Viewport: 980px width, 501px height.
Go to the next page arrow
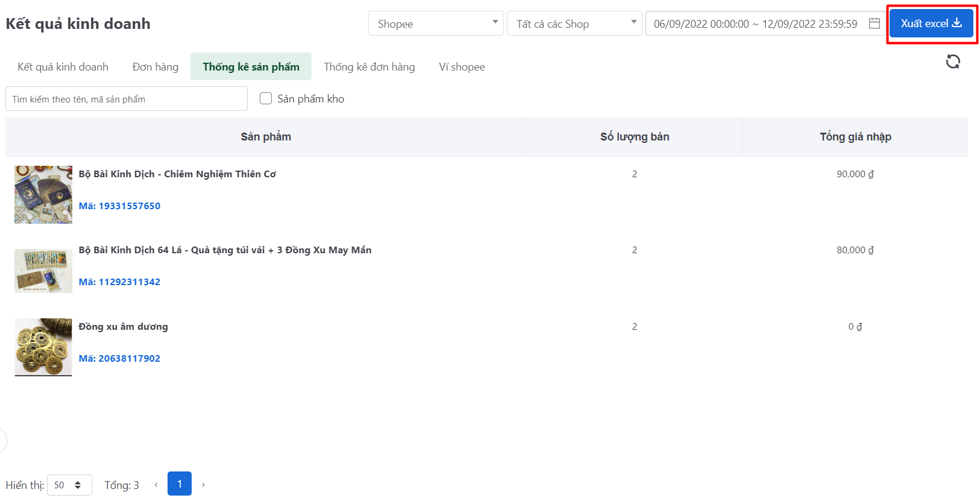tap(203, 485)
